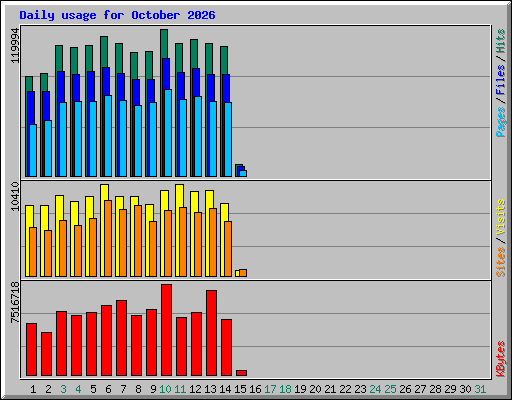Click day label '19' on x-axis

coord(300,389)
